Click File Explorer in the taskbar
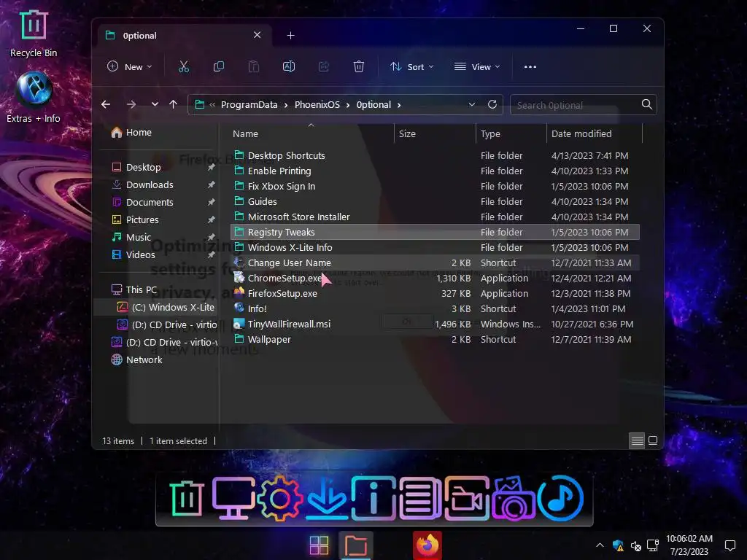This screenshot has width=747, height=560. pos(356,545)
